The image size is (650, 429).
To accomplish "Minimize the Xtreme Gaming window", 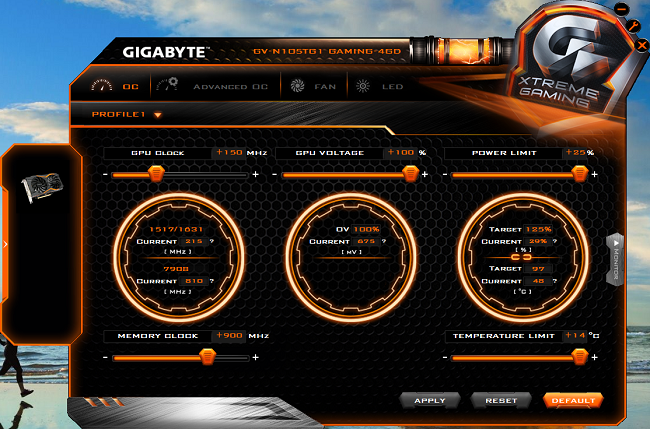I will click(x=621, y=9).
